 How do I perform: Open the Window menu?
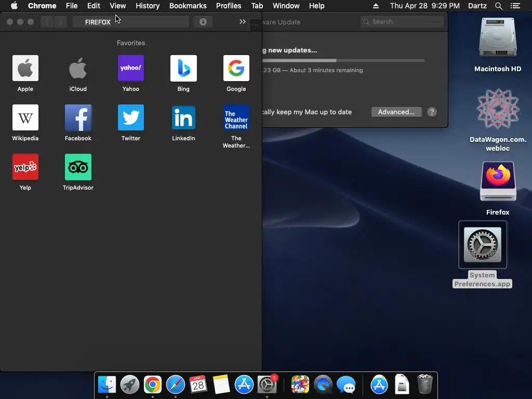(286, 6)
